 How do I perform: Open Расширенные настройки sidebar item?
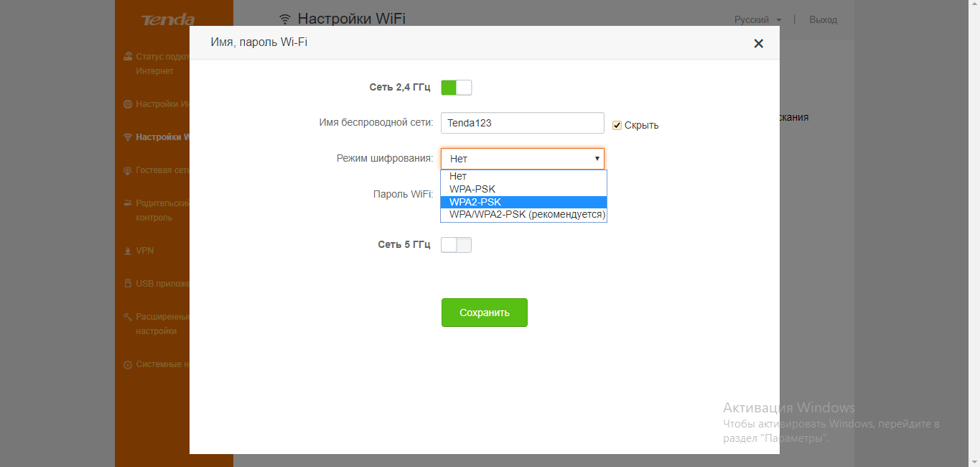click(x=162, y=324)
